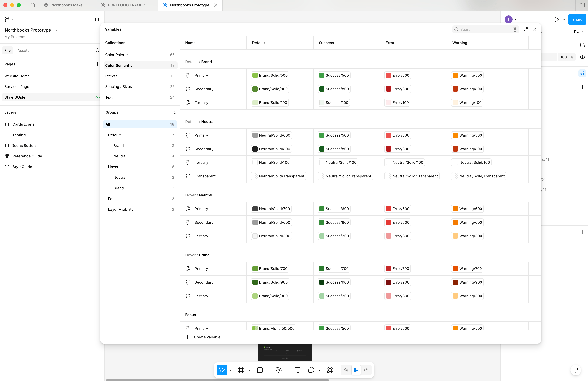Open the 11% zoom level dropdown
Image resolution: width=588 pixels, height=381 pixels.
pos(578,31)
